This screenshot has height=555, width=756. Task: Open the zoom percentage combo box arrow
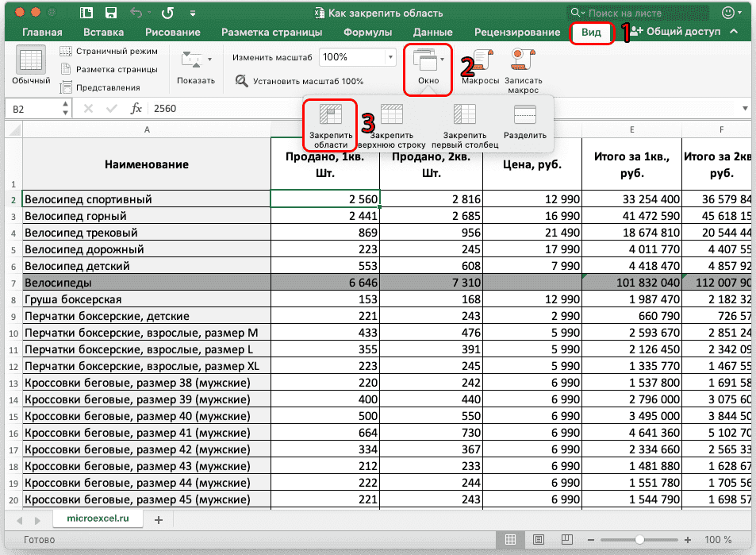390,57
